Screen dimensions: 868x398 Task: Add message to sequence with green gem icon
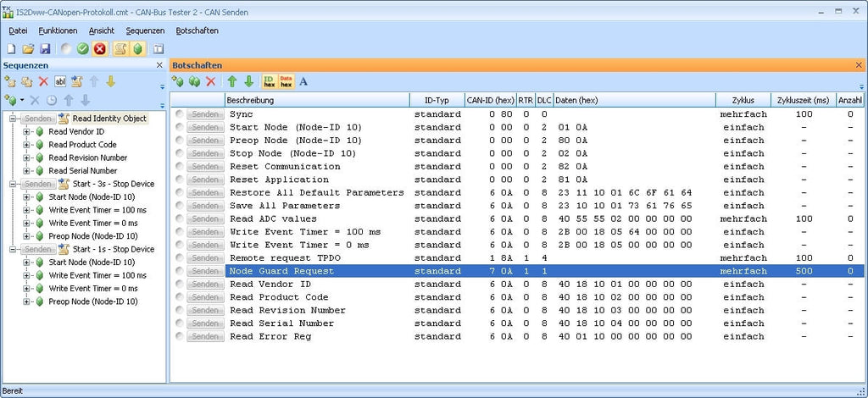click(10, 101)
